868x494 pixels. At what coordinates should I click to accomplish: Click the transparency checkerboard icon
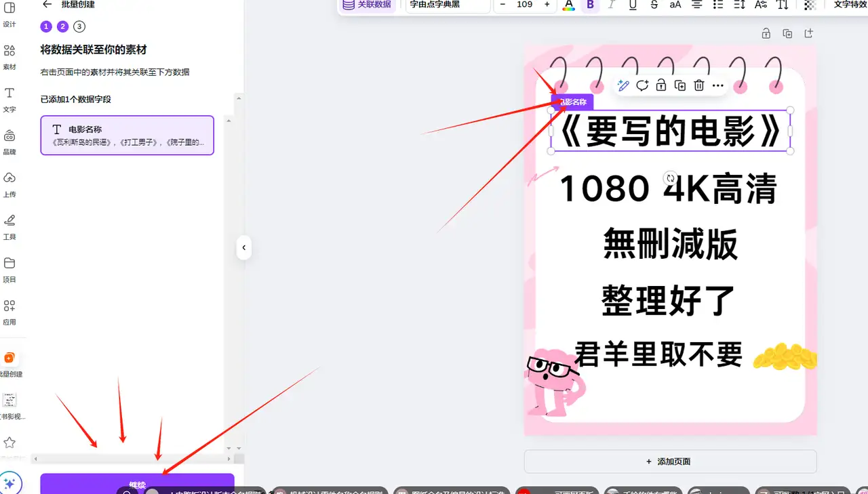tap(810, 5)
